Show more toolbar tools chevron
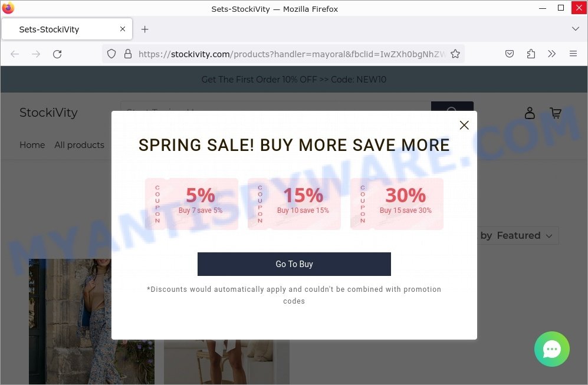The height and width of the screenshot is (385, 588). tap(551, 54)
